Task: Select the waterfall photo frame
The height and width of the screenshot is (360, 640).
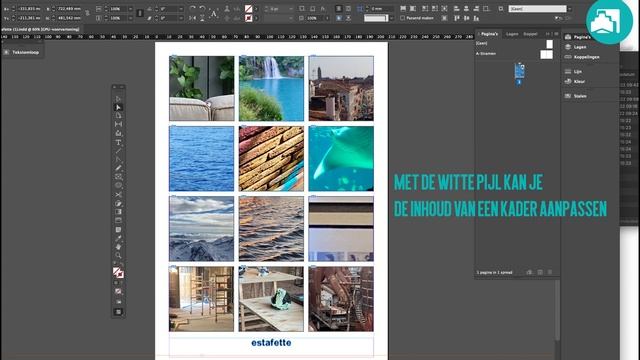Action: (x=271, y=89)
